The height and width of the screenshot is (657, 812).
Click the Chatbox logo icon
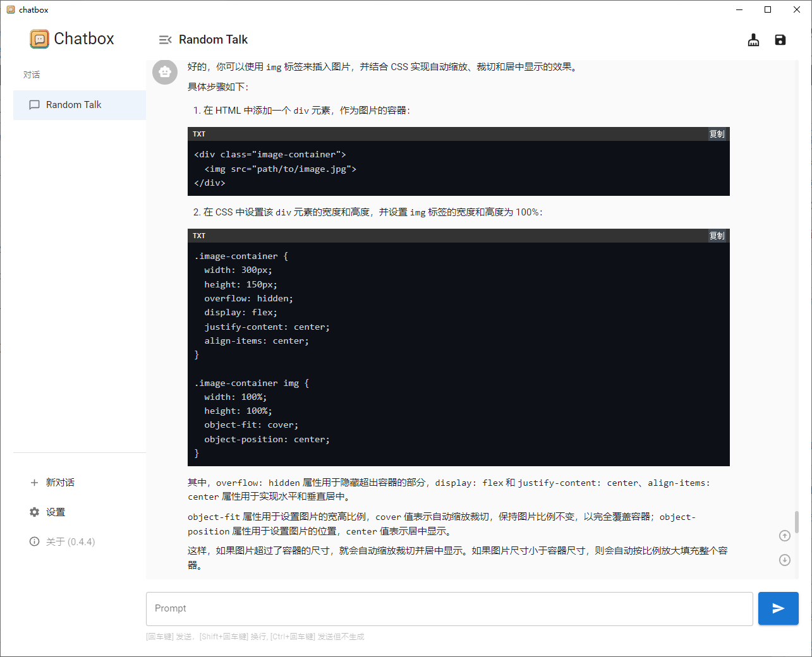(x=39, y=39)
